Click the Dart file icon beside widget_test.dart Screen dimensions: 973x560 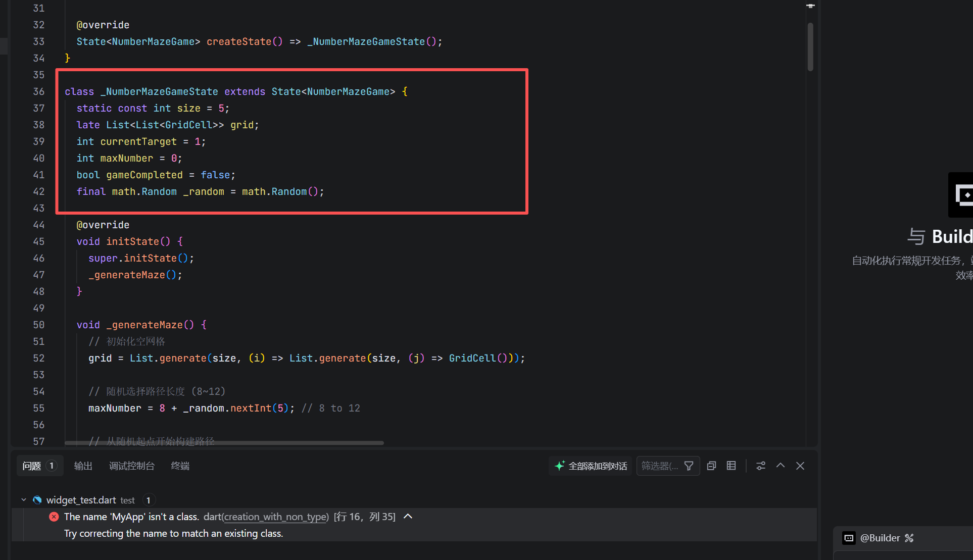click(37, 500)
